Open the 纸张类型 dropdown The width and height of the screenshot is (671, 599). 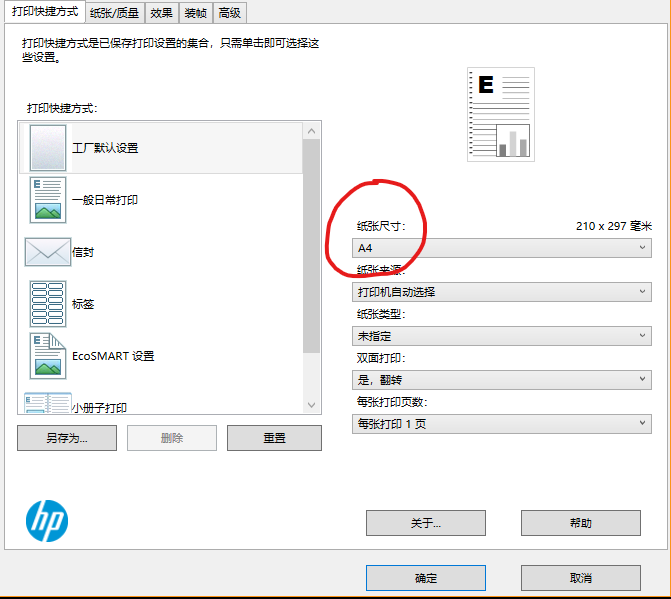[501, 336]
